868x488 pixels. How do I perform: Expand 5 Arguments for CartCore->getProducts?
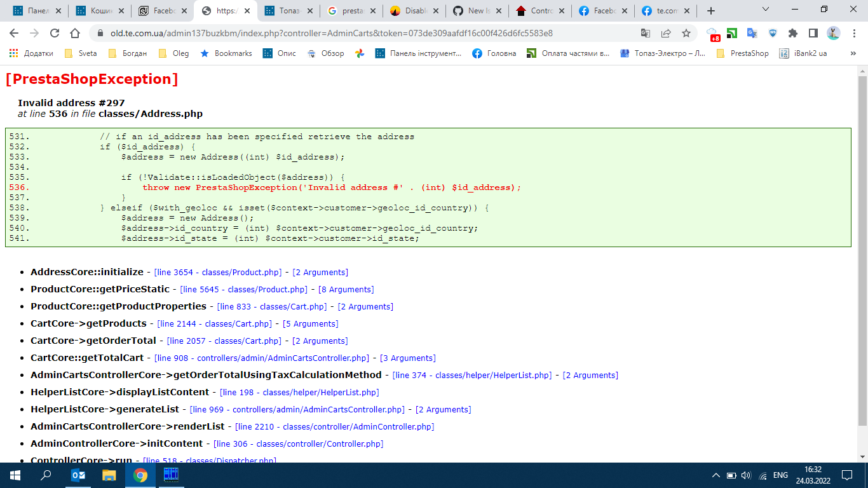click(x=310, y=323)
